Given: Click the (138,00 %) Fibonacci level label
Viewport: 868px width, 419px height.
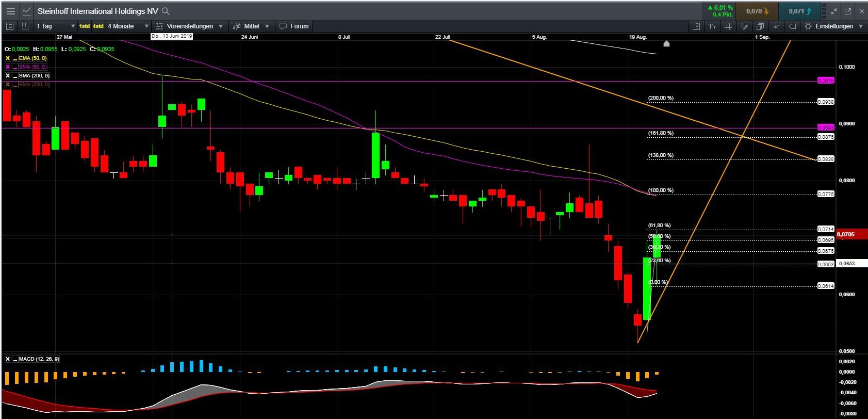Looking at the screenshot, I should [x=661, y=155].
